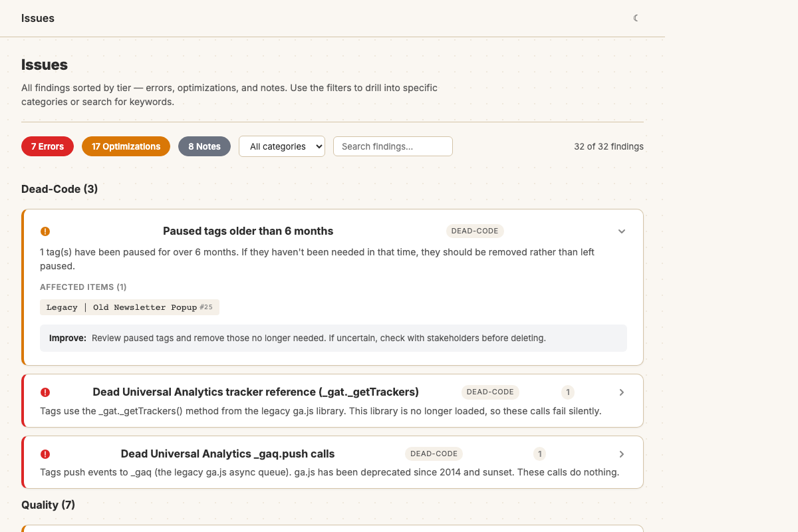
Task: Click red error icon for _gat._getTrackers finding
Action: tap(45, 392)
